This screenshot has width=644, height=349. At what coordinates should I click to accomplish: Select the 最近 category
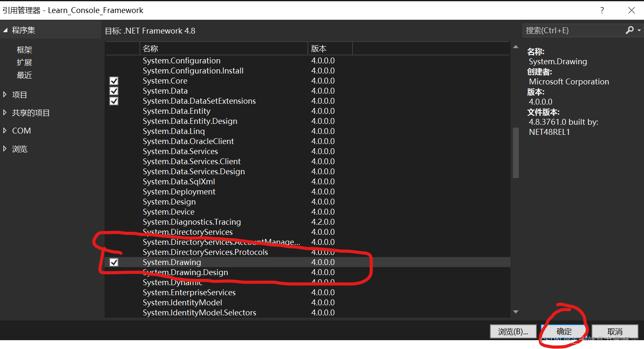(x=24, y=75)
